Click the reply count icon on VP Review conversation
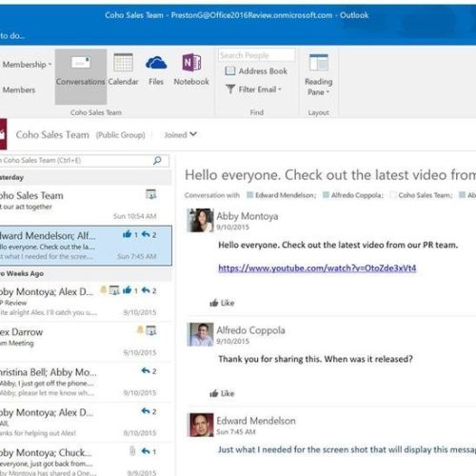Screen dimensions: 476x476 149,290
